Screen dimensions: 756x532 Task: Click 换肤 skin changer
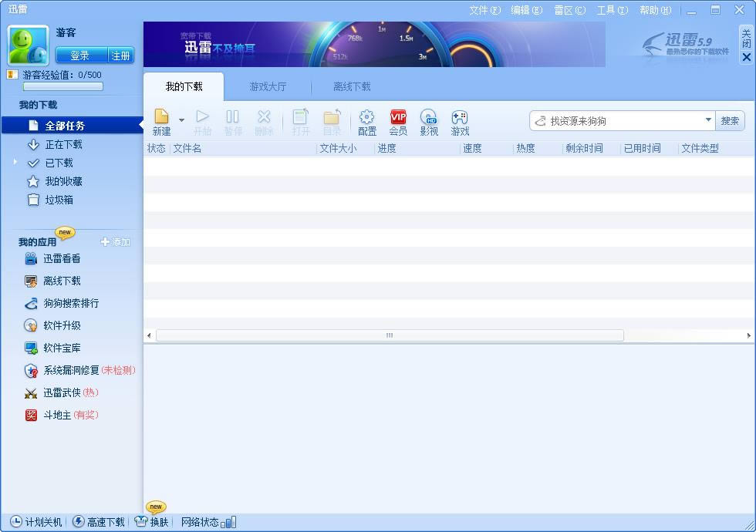click(152, 522)
